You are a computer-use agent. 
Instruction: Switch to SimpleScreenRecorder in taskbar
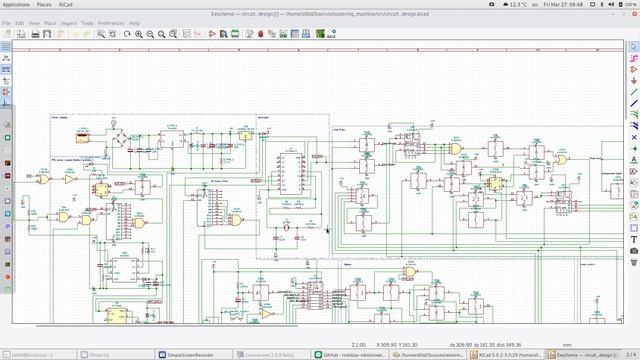click(194, 355)
